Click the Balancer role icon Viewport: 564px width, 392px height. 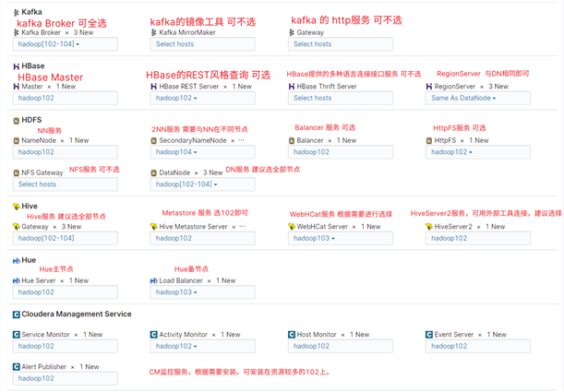(292, 141)
